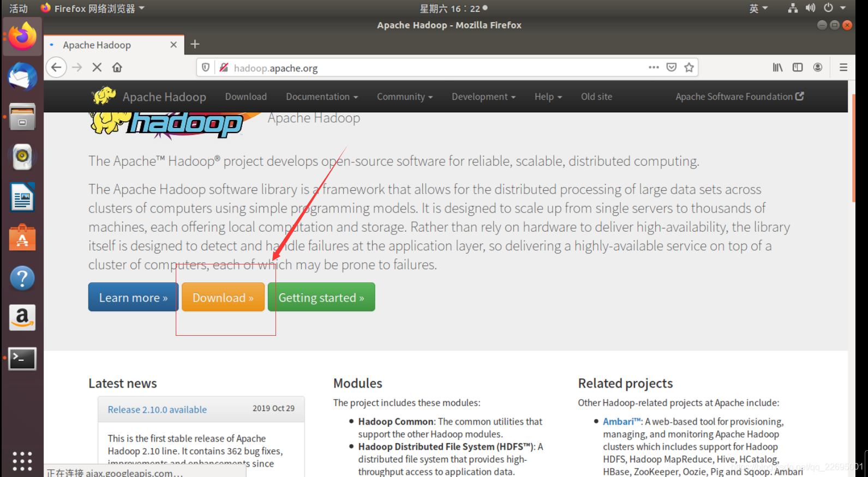Viewport: 868px width, 477px height.
Task: Open the Ambari project link
Action: 622,421
